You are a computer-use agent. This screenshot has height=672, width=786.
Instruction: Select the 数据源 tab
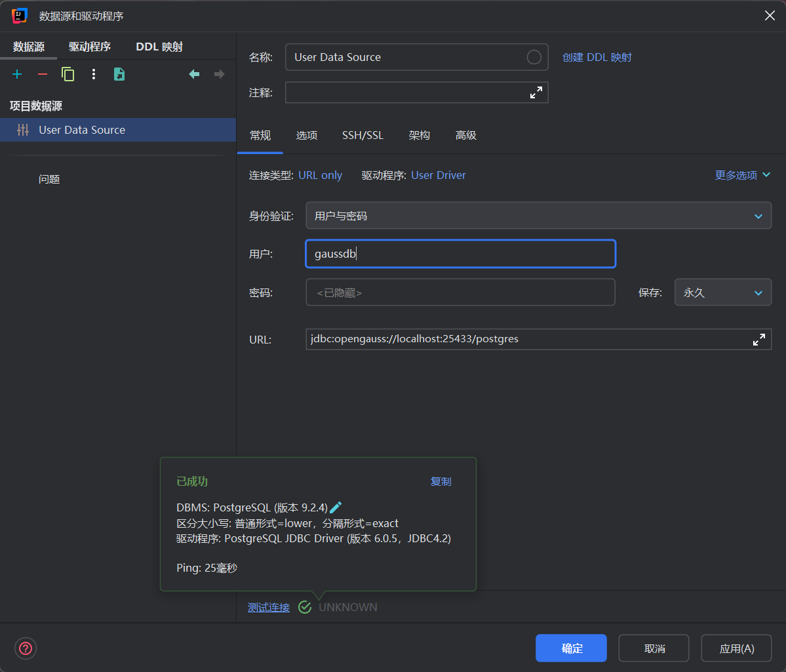(x=29, y=47)
